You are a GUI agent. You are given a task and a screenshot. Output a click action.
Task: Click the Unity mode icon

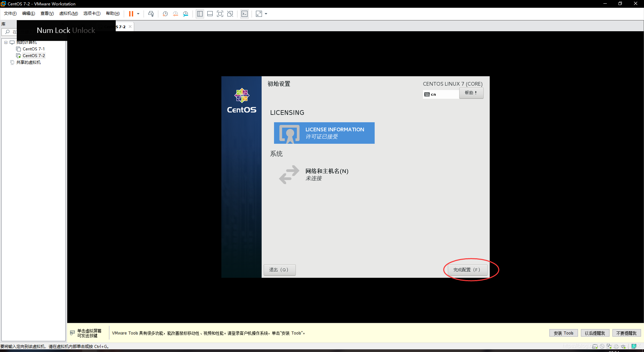230,14
